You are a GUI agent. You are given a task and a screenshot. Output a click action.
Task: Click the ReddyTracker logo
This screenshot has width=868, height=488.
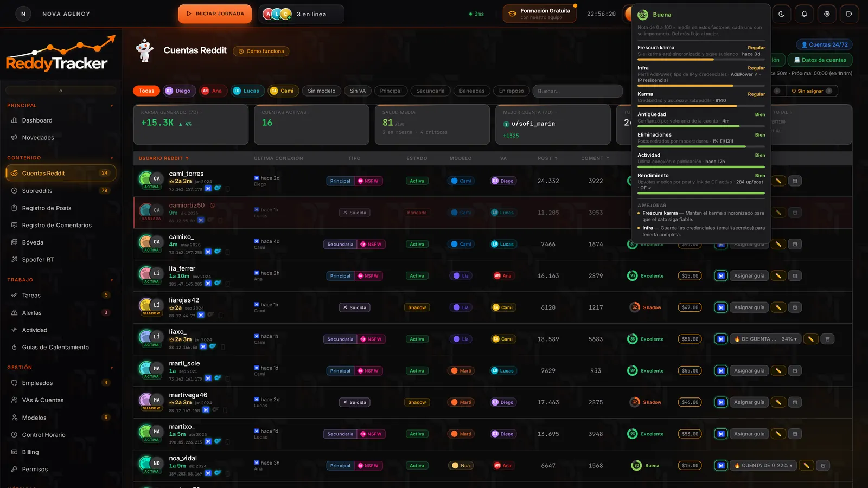(x=61, y=54)
